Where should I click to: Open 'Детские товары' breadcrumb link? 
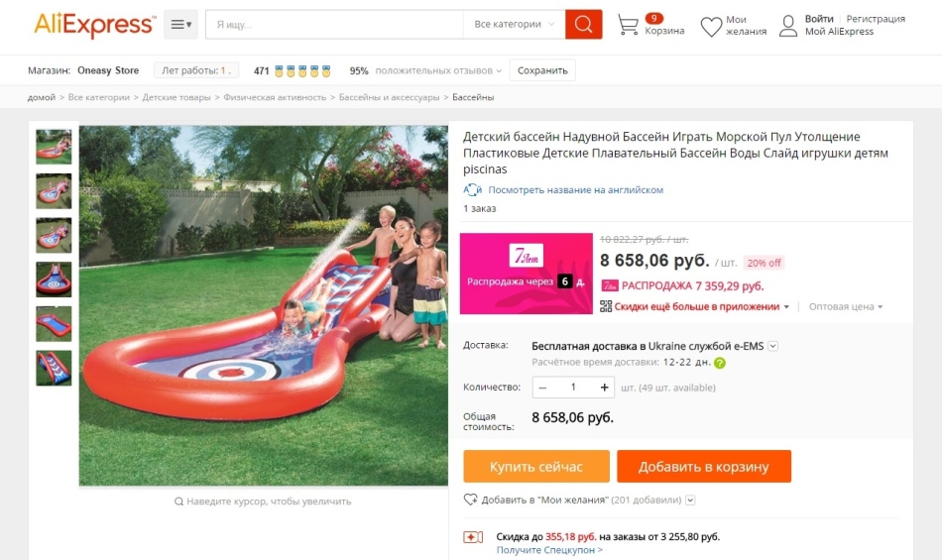click(177, 97)
